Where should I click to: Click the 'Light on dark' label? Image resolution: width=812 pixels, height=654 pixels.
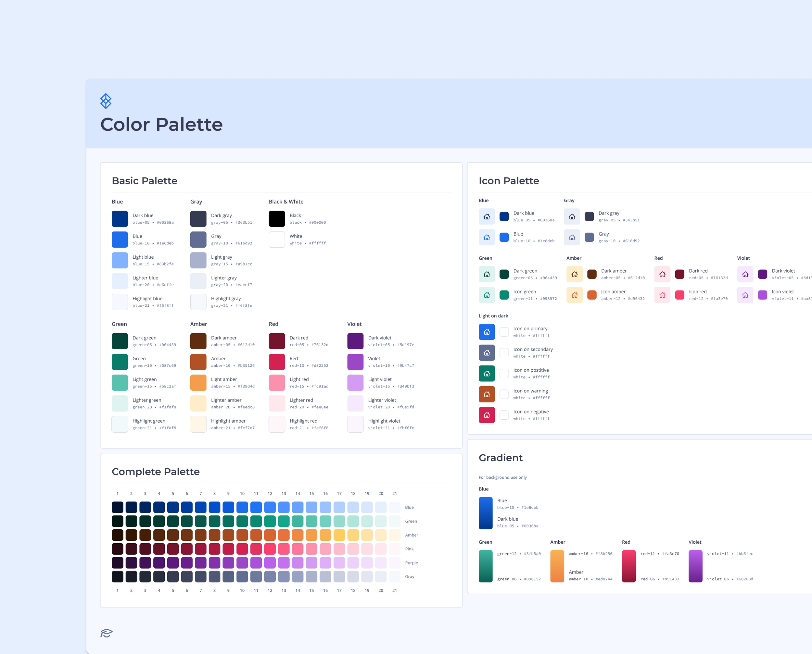pyautogui.click(x=493, y=316)
